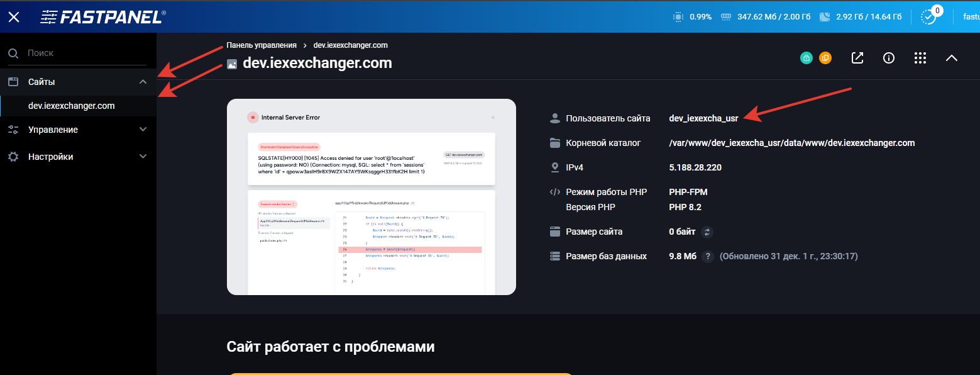
Task: Click the user person icon
Action: (x=554, y=118)
